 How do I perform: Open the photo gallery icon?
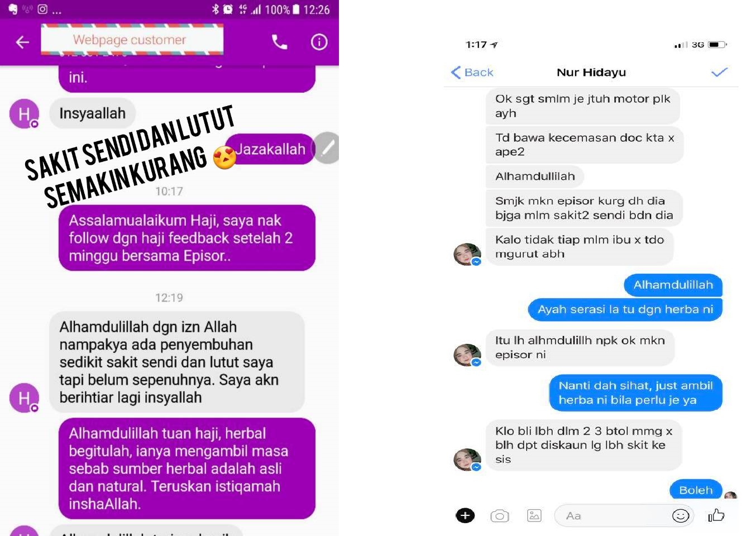(534, 515)
